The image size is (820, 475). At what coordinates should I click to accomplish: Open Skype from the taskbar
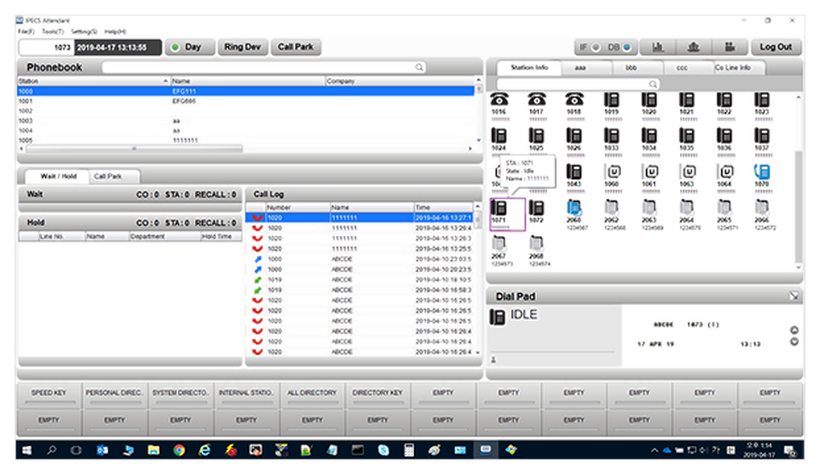pyautogui.click(x=383, y=450)
